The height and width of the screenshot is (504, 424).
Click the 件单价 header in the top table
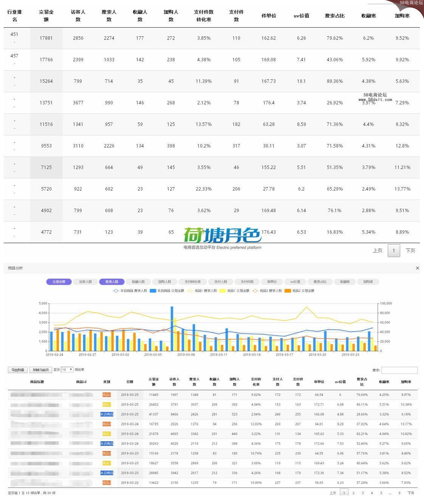click(x=269, y=16)
